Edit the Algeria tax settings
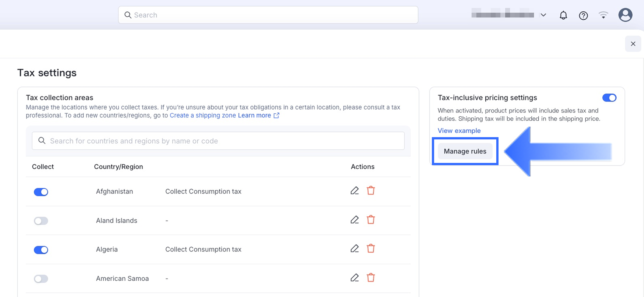This screenshot has width=644, height=297. [354, 249]
